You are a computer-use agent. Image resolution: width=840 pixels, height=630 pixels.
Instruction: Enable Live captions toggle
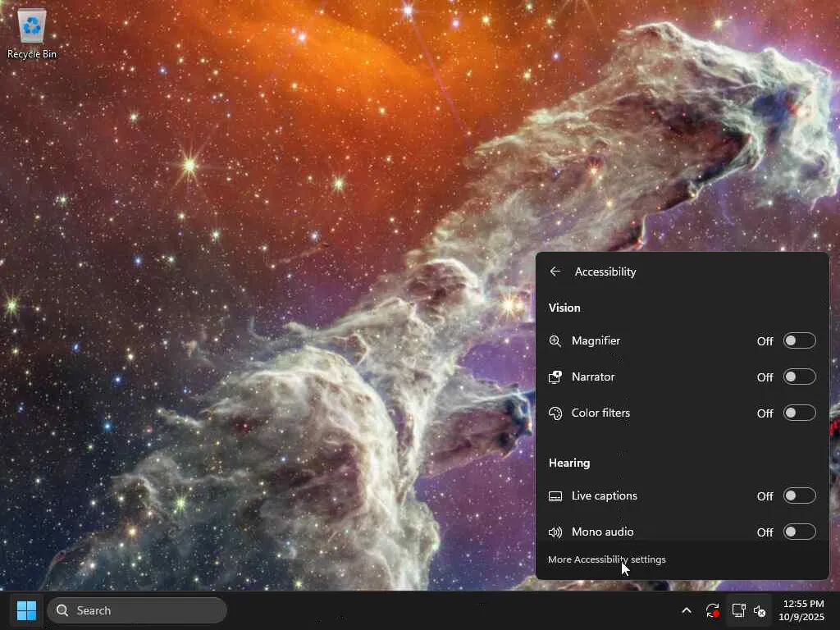click(x=799, y=495)
